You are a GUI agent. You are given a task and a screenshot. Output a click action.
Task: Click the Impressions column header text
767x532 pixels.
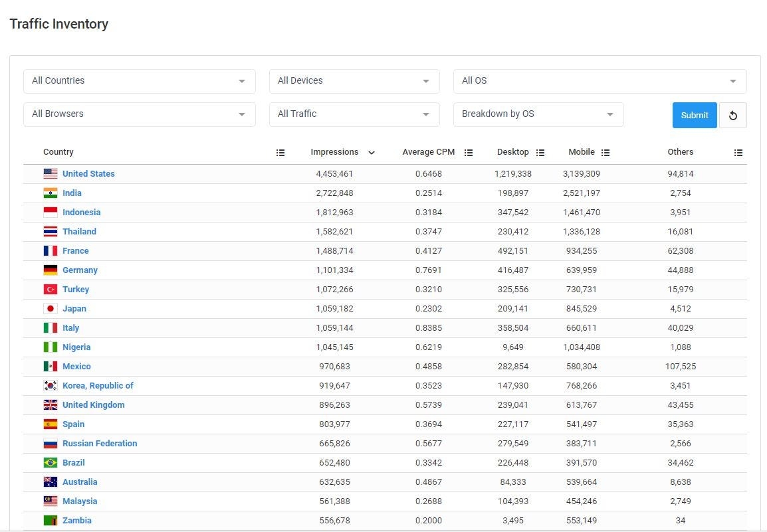(334, 152)
